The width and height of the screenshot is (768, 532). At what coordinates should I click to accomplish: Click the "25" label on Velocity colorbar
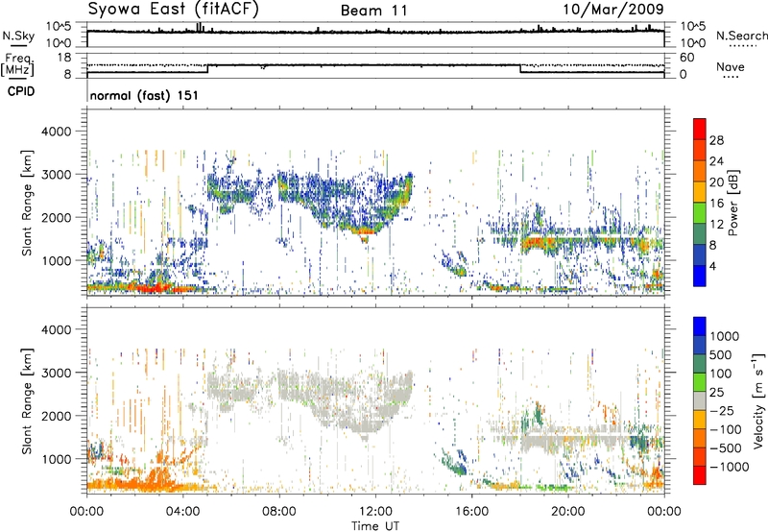[716, 392]
